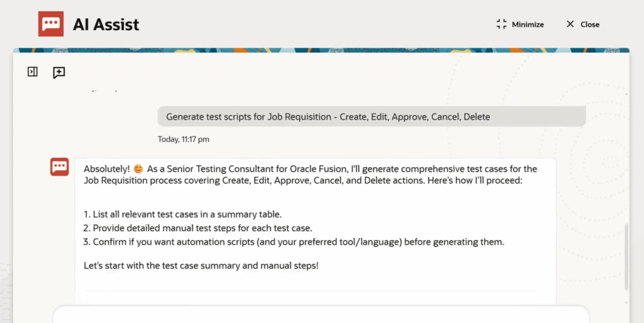The width and height of the screenshot is (644, 323).
Task: Expand the collapsed side panel
Action: (33, 72)
